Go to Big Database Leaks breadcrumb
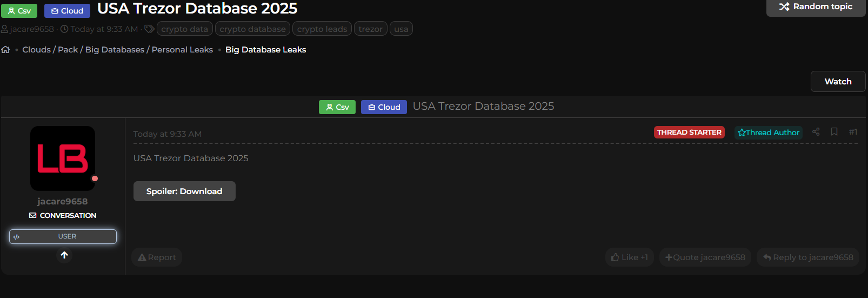868x298 pixels. pyautogui.click(x=265, y=50)
